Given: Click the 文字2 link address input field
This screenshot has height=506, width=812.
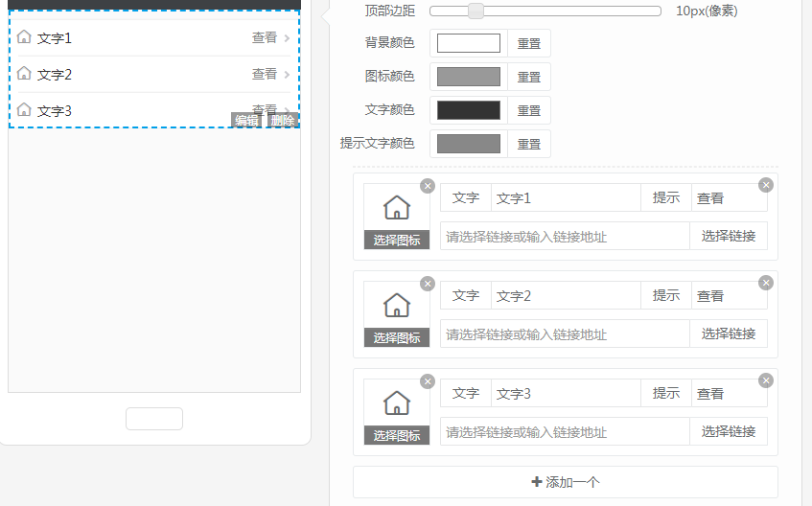Looking at the screenshot, I should [x=565, y=333].
